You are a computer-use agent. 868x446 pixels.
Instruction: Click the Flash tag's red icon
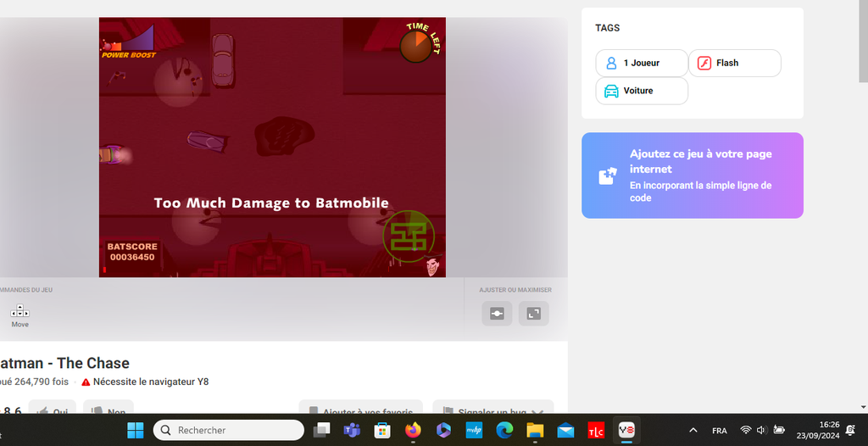[x=704, y=63]
